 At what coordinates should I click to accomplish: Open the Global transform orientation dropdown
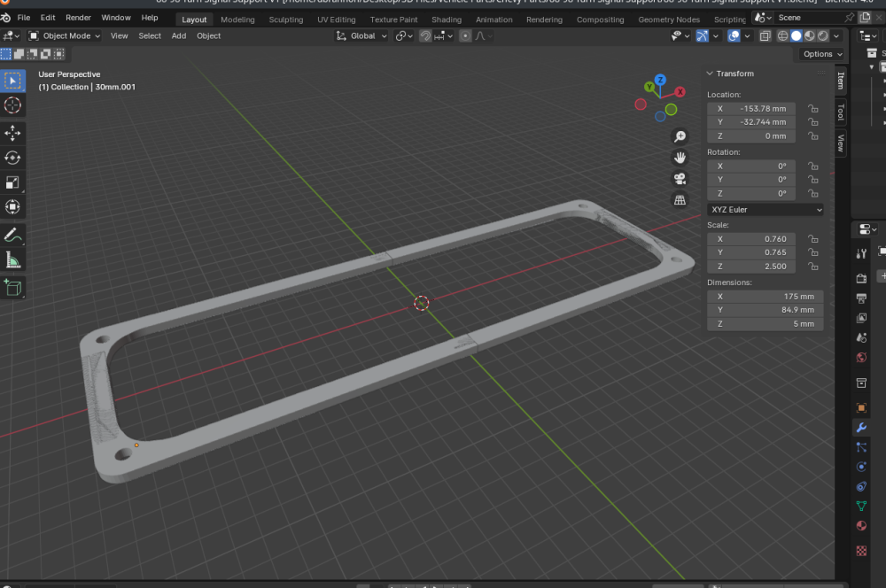point(361,36)
